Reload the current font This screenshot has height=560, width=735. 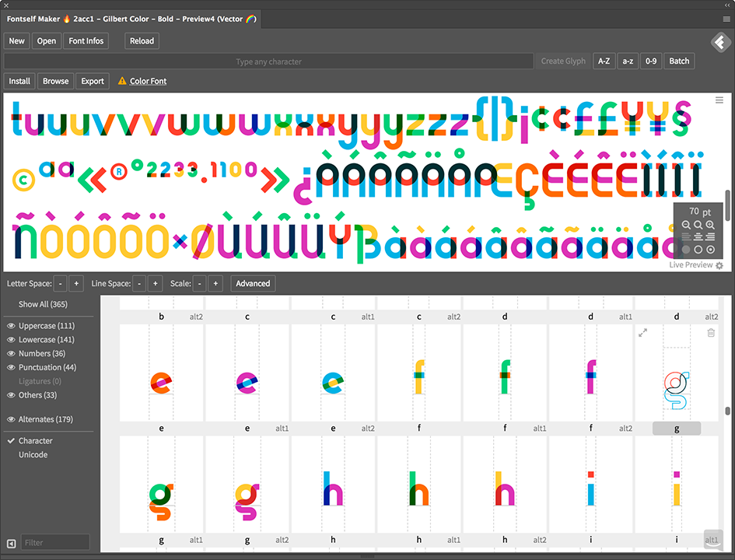(141, 40)
